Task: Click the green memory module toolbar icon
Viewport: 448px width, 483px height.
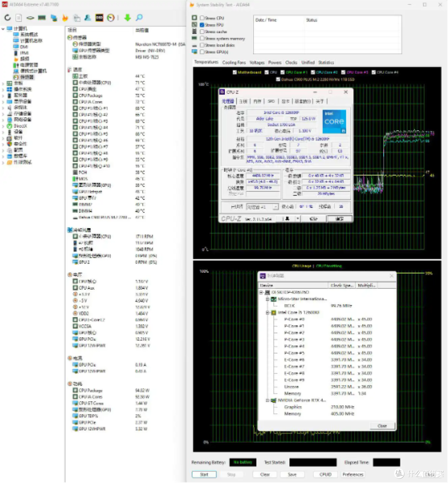Action: (x=42, y=18)
